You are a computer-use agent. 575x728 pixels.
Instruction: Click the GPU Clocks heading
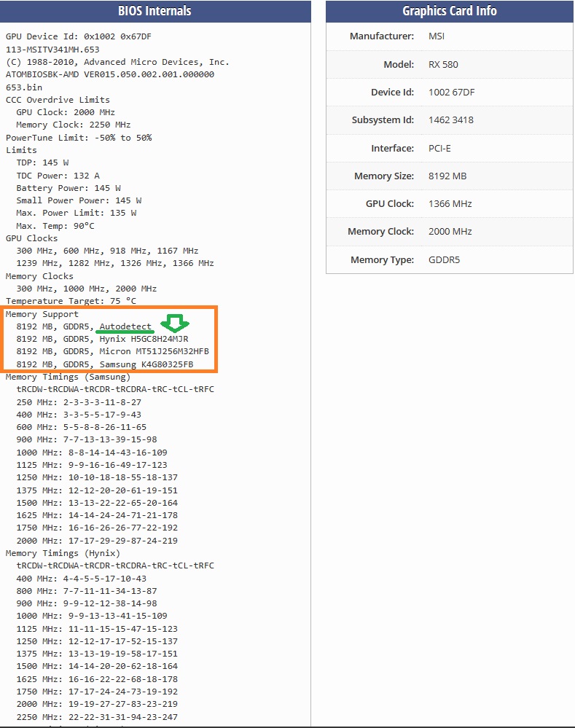tap(31, 238)
